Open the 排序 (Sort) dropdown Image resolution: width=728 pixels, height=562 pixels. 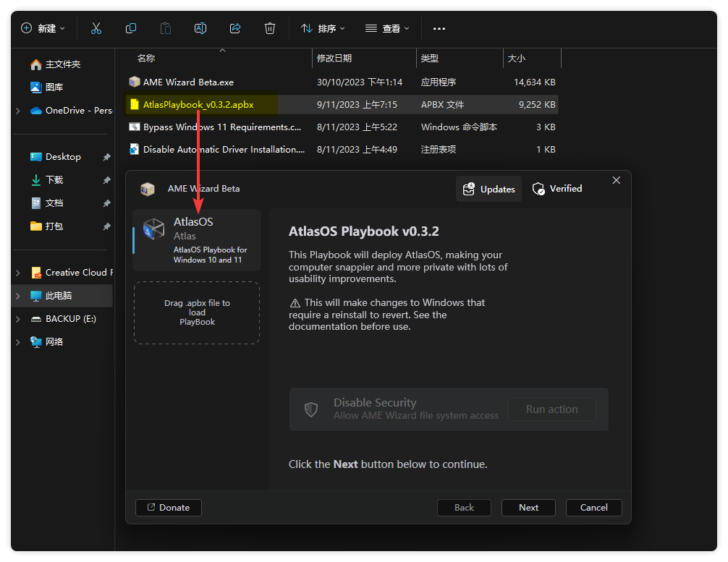click(323, 28)
